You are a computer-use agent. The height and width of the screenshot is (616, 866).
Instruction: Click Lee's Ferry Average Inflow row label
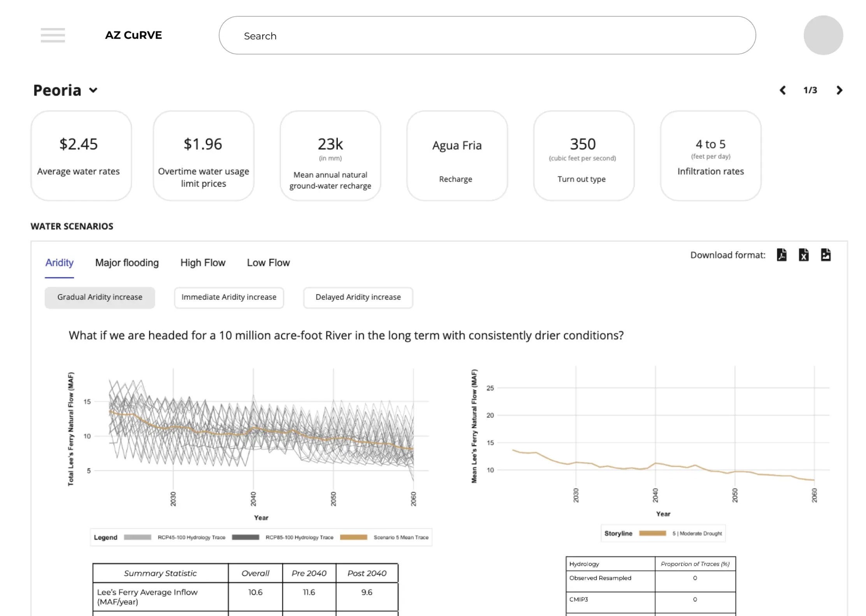160,597
